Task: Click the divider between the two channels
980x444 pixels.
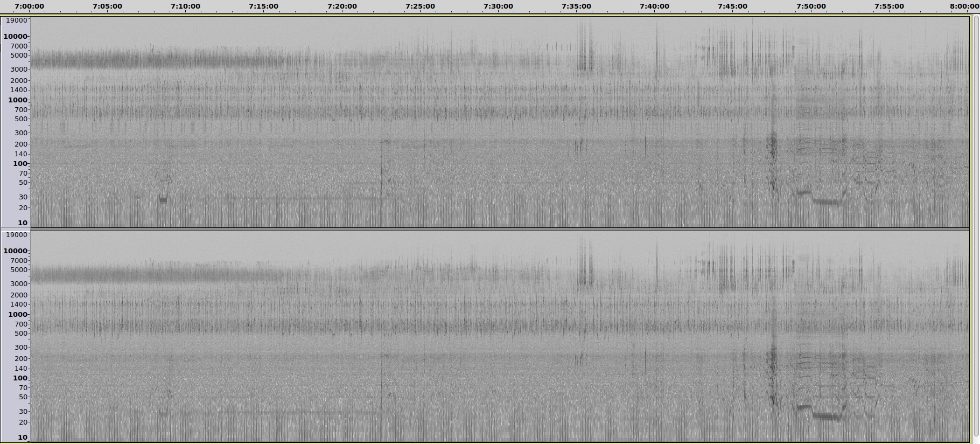Action: pos(500,230)
